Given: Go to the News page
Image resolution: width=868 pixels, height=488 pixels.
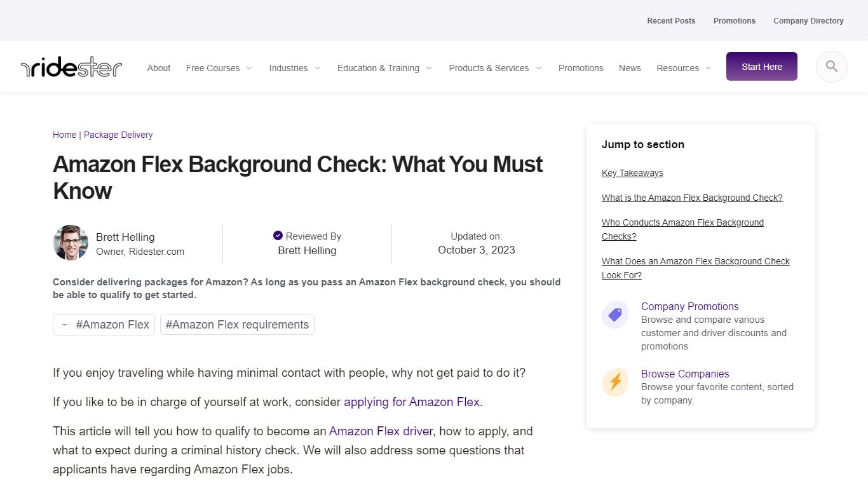Looking at the screenshot, I should [x=630, y=68].
